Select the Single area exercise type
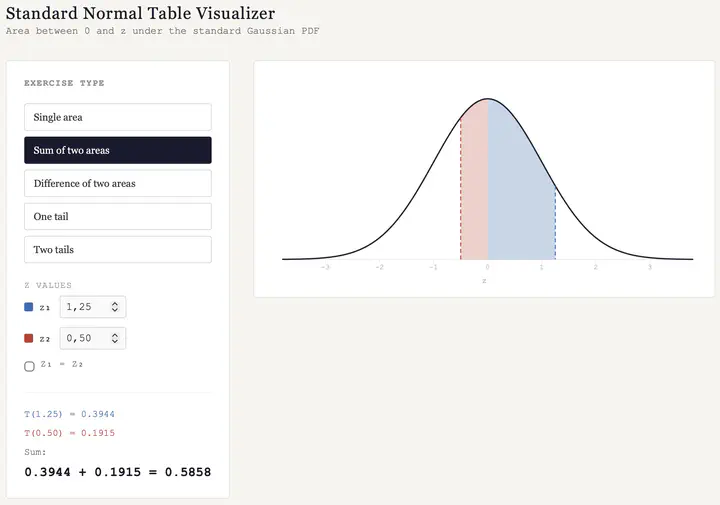Viewport: 720px width, 505px height. 117,117
